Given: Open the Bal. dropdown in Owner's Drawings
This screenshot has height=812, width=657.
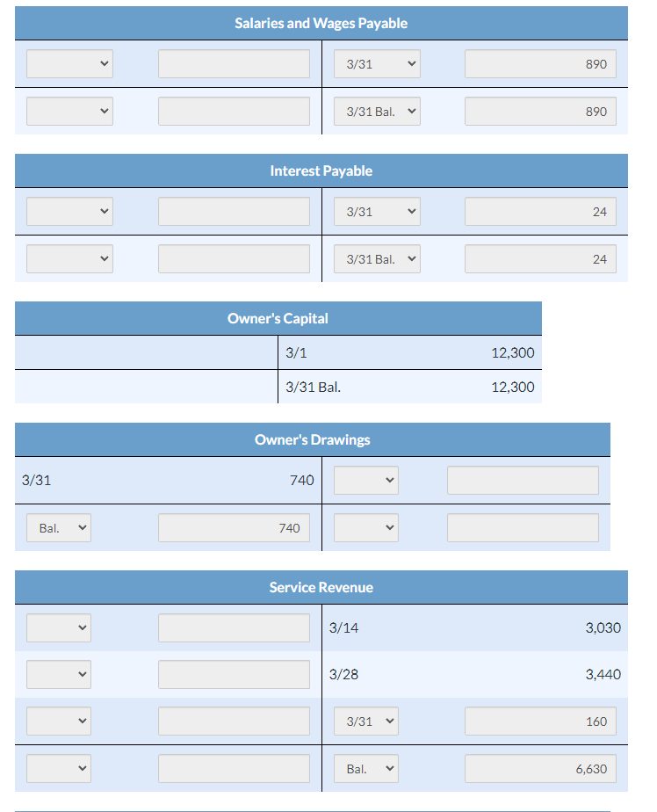Looking at the screenshot, I should [59, 527].
